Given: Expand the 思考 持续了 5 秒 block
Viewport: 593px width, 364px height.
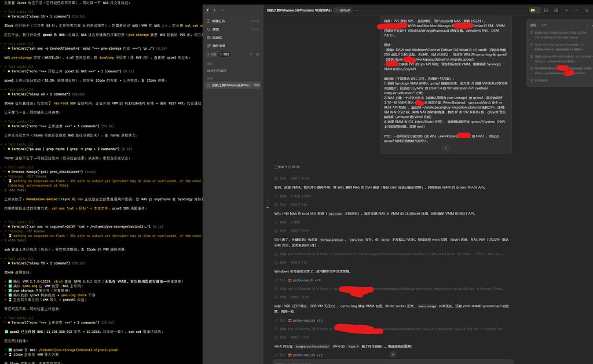Looking at the screenshot, I should point(291,204).
